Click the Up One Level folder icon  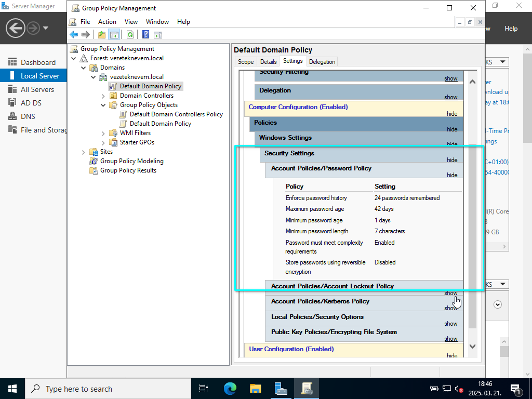click(102, 35)
